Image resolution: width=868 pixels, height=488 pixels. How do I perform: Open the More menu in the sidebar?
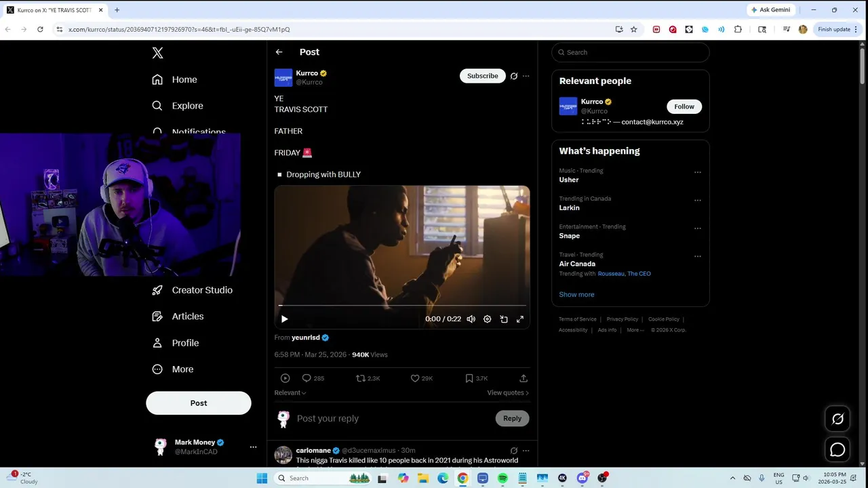[173, 369]
